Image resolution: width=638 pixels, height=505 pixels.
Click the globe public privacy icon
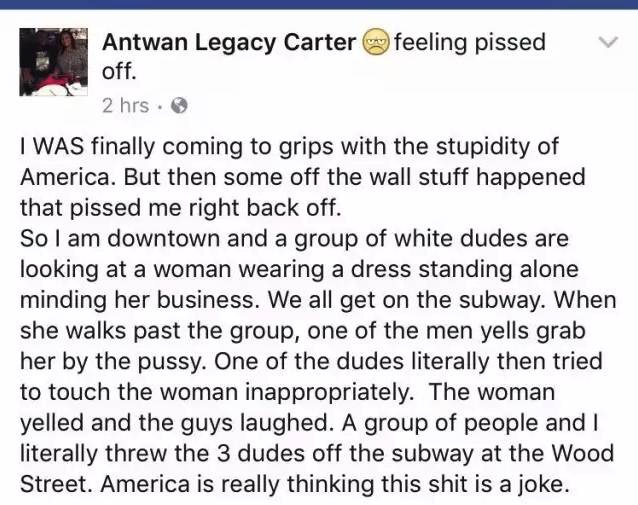click(179, 106)
